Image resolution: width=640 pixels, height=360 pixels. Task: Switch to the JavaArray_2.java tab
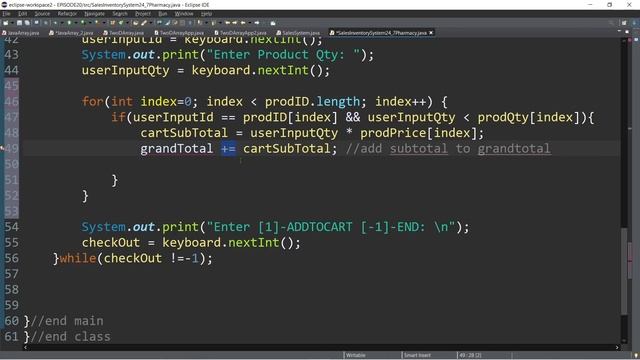(71, 33)
